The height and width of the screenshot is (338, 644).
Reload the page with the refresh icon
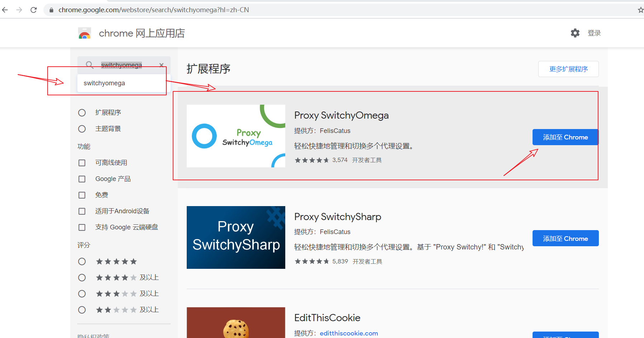34,10
